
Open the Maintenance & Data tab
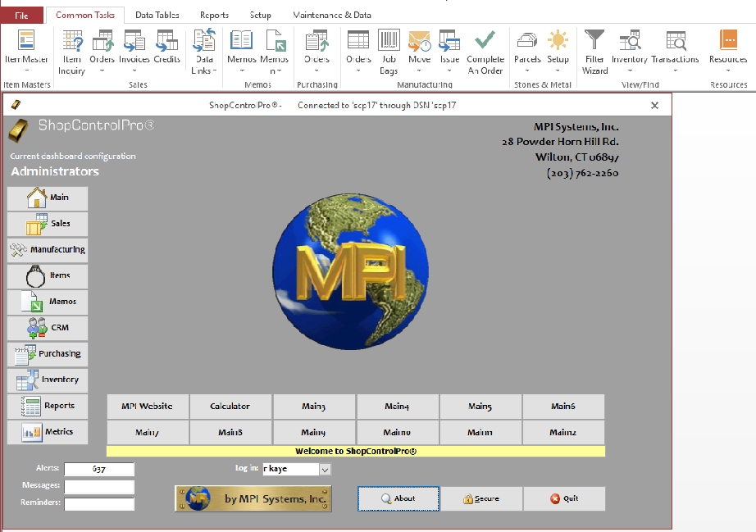[332, 15]
